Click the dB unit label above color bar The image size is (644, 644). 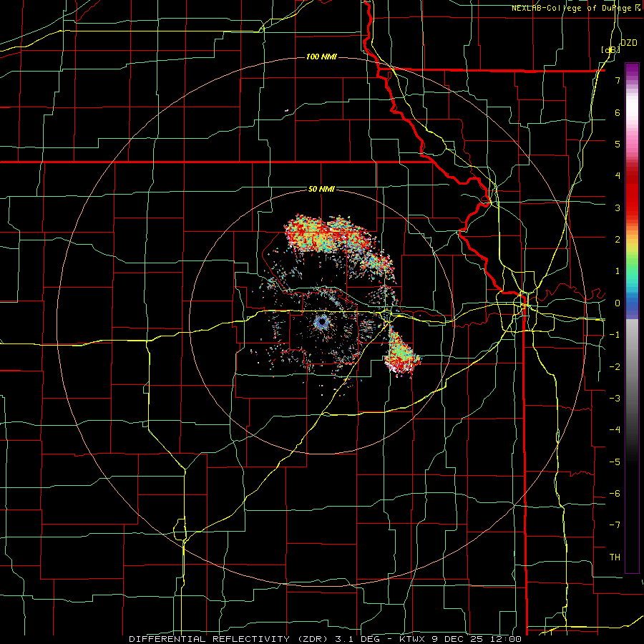click(610, 49)
